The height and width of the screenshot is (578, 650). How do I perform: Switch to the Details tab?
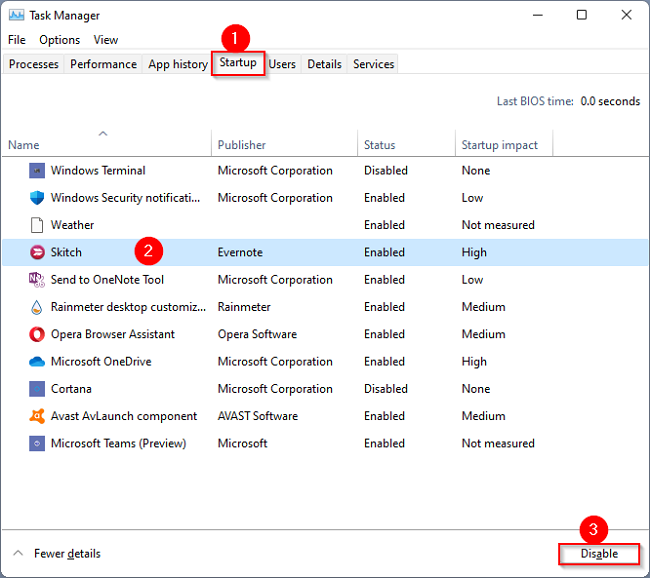[x=324, y=64]
